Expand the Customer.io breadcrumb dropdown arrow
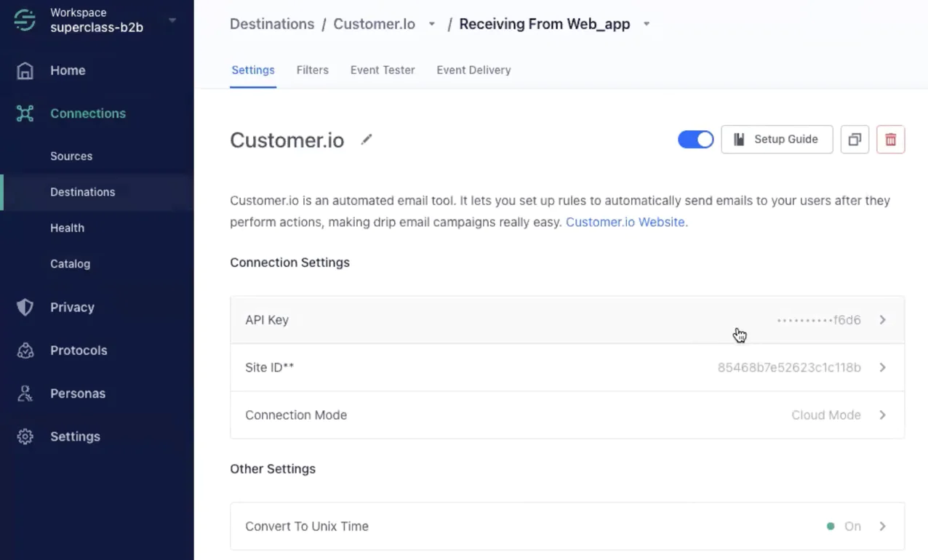The width and height of the screenshot is (928, 560). (432, 24)
